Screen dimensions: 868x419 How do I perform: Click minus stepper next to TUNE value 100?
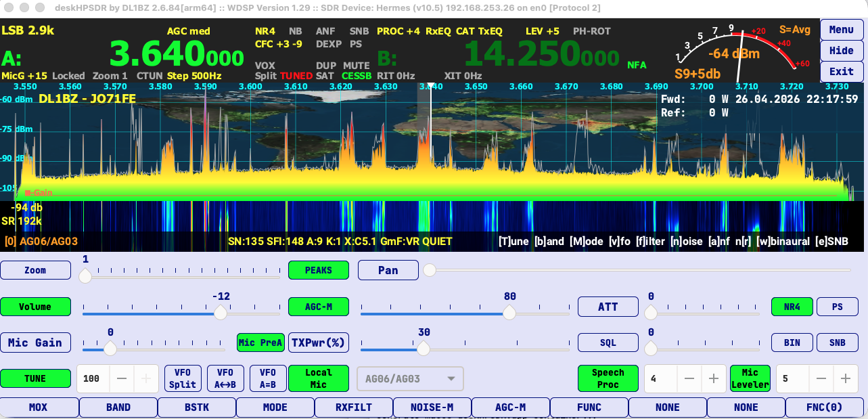coord(122,378)
